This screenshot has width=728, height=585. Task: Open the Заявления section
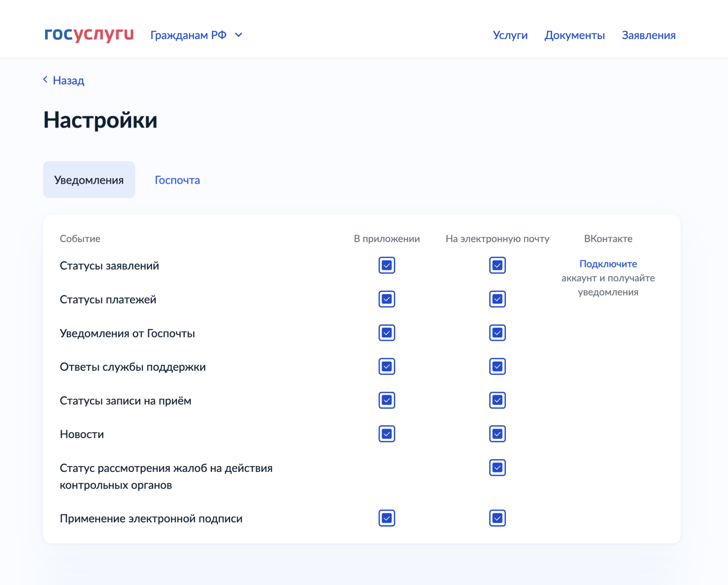click(x=648, y=35)
